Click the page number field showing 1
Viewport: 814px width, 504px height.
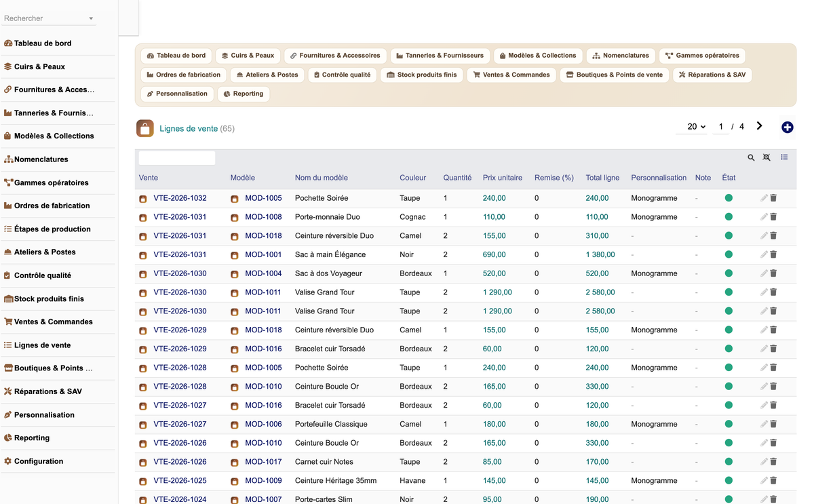click(x=721, y=127)
